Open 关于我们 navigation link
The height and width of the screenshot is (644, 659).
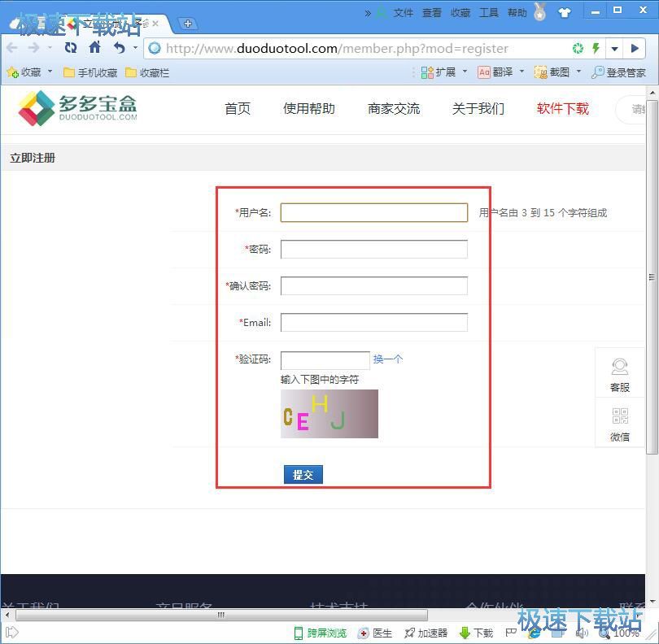478,109
